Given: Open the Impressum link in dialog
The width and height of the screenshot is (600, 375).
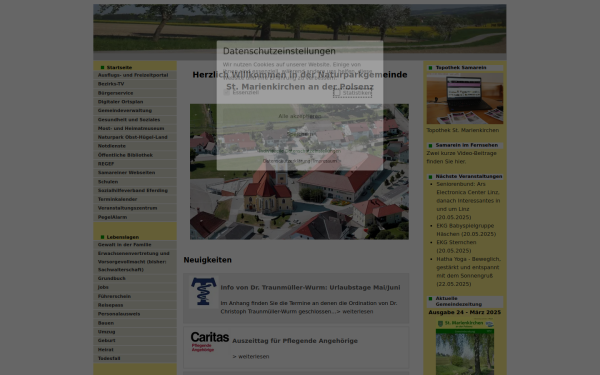Looking at the screenshot, I should (325, 161).
